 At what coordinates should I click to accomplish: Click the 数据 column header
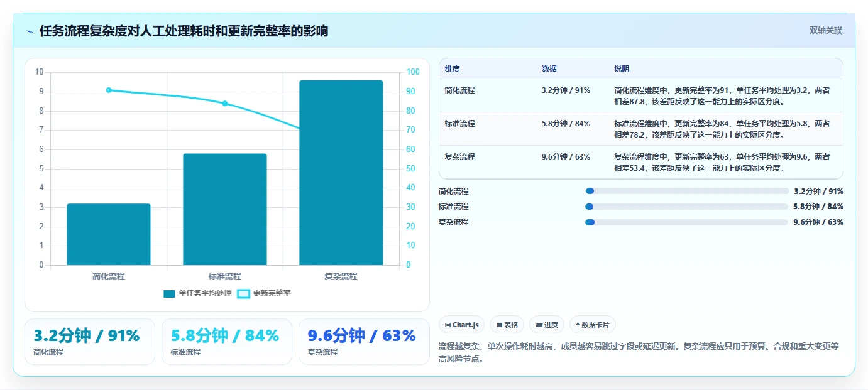[549, 69]
